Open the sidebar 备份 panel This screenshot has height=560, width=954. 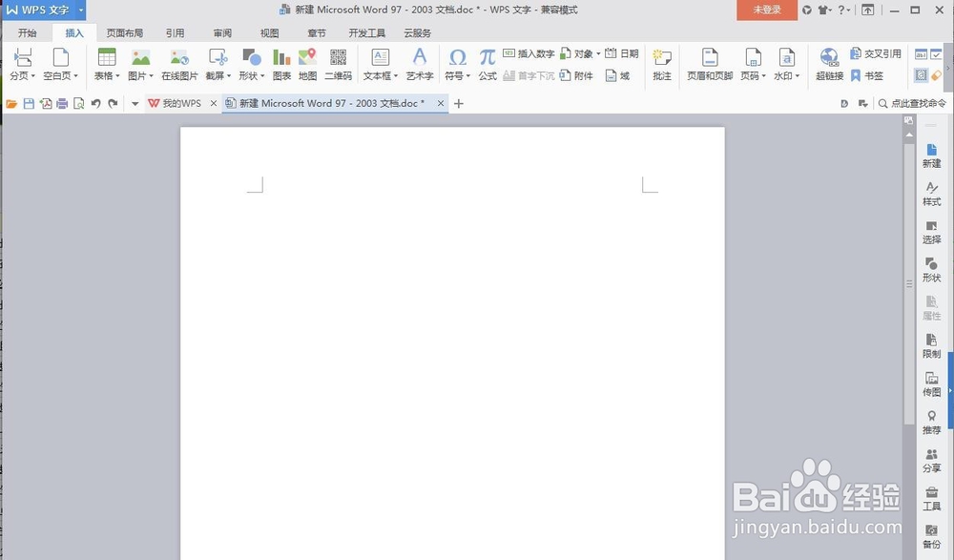(x=931, y=537)
